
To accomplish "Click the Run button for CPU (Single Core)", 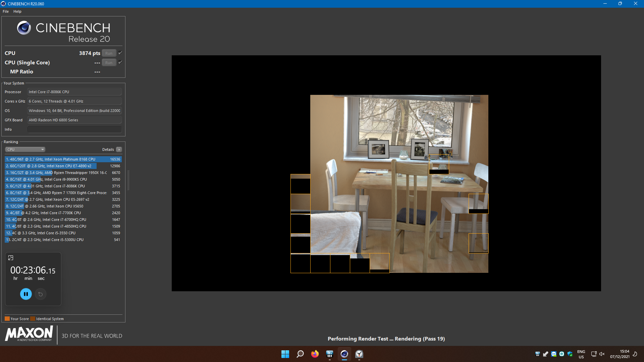I will (x=109, y=63).
